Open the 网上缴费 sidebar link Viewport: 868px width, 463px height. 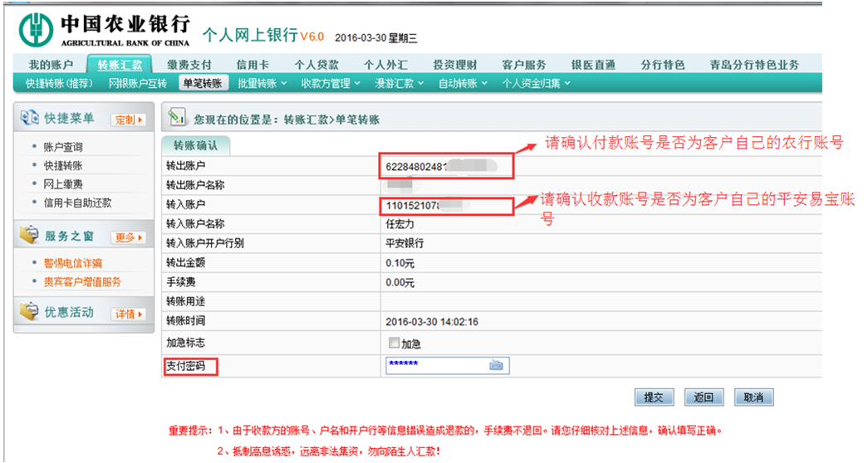[x=63, y=184]
